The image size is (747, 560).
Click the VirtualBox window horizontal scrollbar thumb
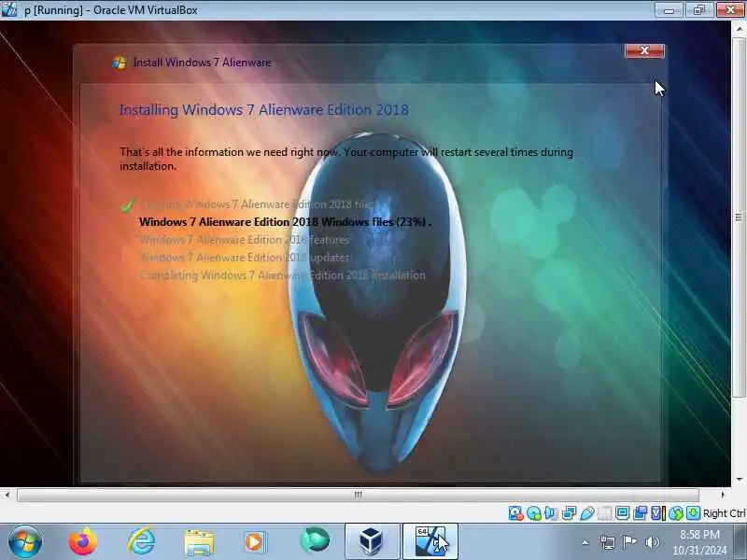358,495
